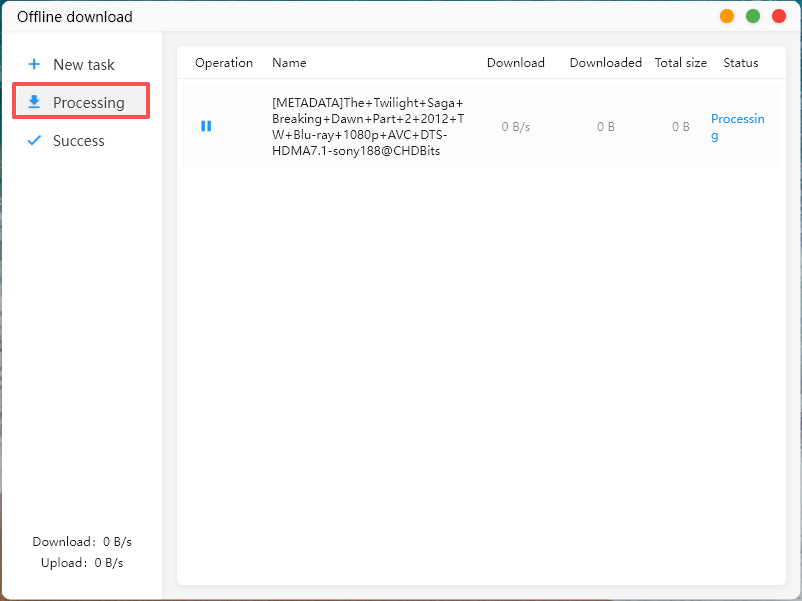Click the Upload: 0 B/s readout
This screenshot has width=802, height=601.
click(x=82, y=563)
